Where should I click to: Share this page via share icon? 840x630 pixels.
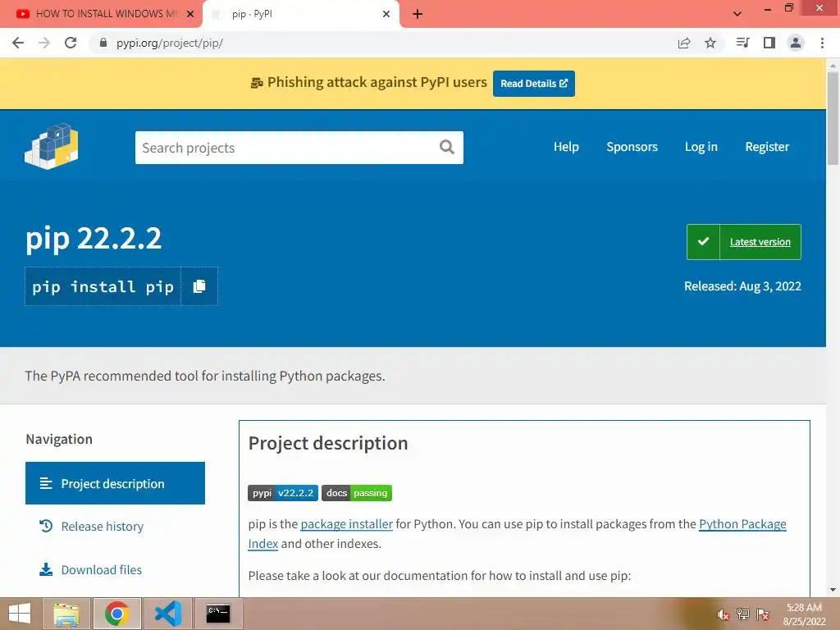pos(684,43)
